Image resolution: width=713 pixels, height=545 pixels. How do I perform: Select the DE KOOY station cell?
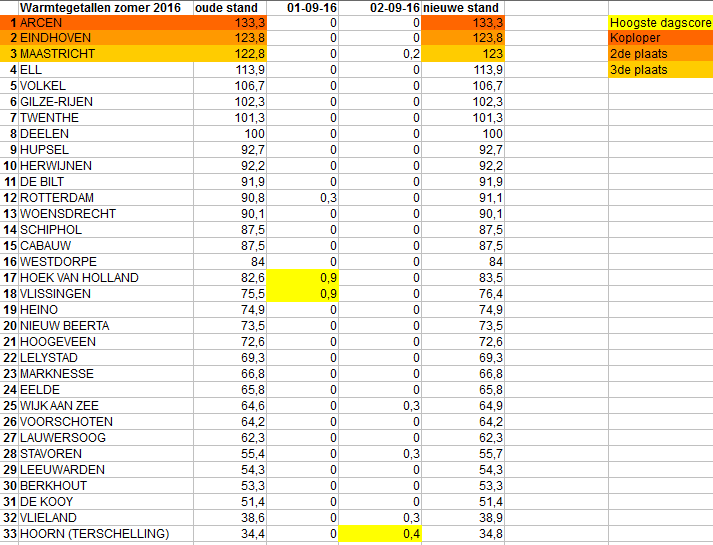106,502
